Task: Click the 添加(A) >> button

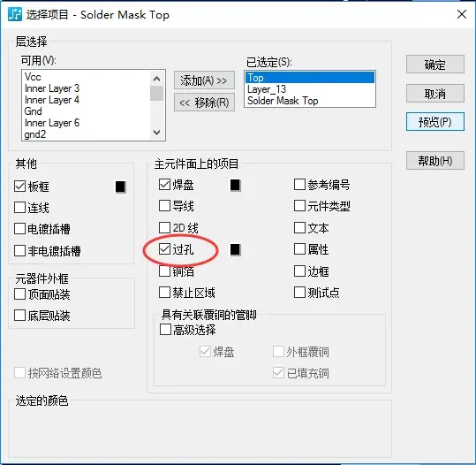Action: click(204, 80)
